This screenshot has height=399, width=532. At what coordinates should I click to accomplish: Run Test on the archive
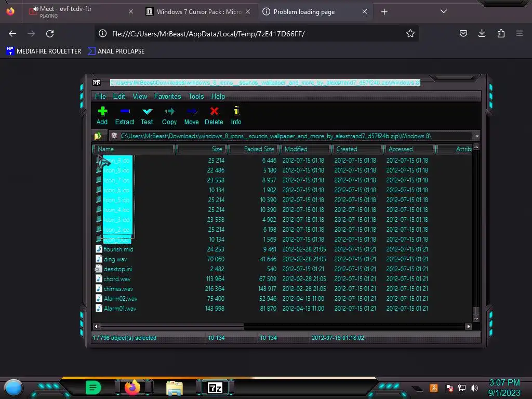click(x=147, y=116)
